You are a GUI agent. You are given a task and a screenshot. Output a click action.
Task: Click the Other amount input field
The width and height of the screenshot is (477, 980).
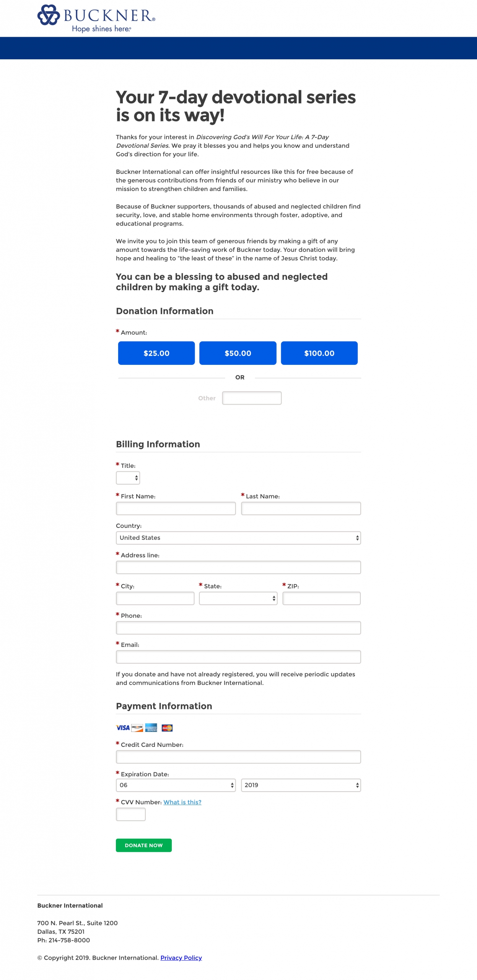252,398
